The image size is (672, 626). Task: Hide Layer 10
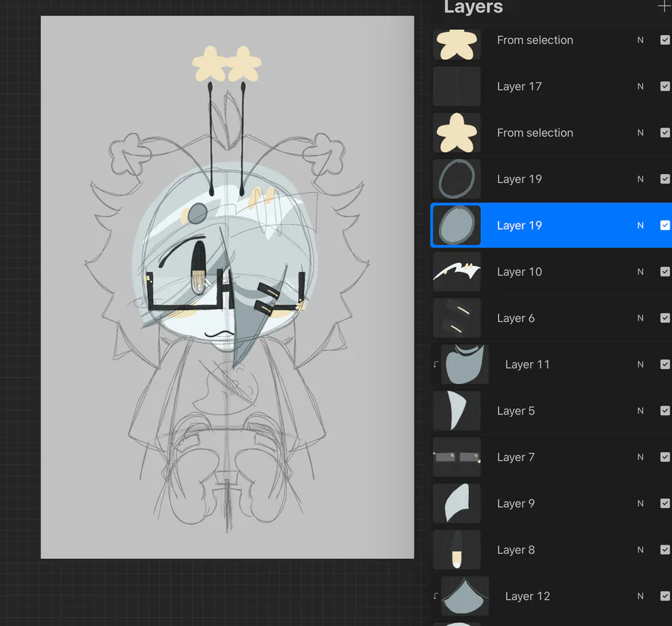[665, 271]
